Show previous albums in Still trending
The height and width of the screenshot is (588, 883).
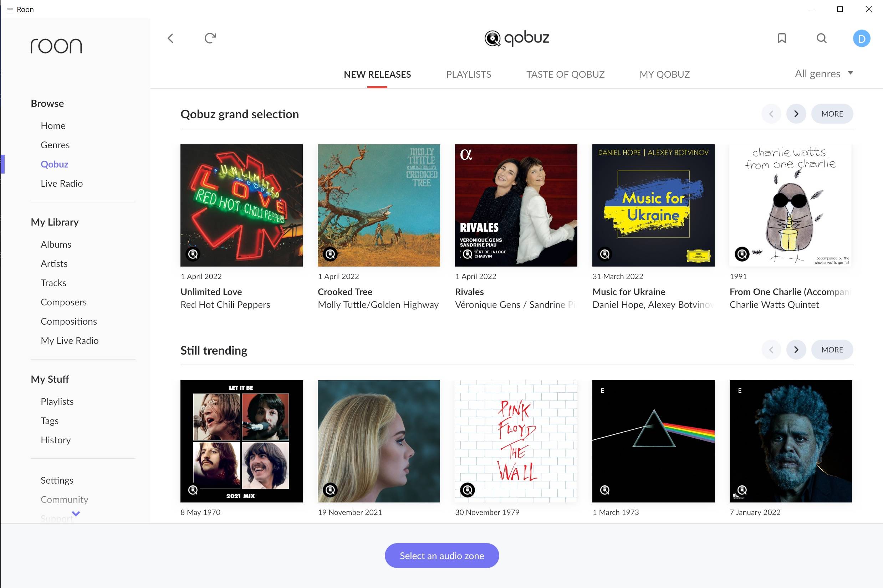(x=771, y=350)
